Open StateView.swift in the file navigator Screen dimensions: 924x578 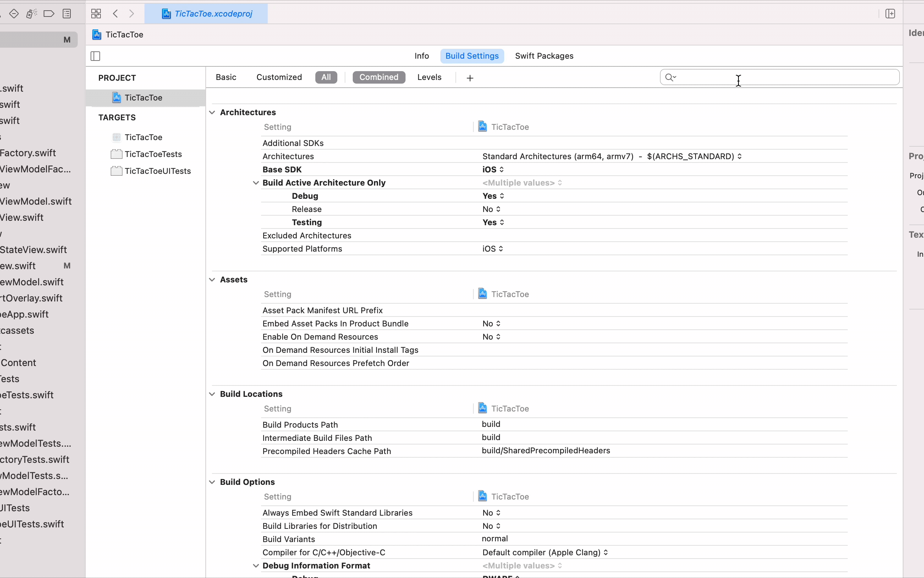tap(33, 250)
